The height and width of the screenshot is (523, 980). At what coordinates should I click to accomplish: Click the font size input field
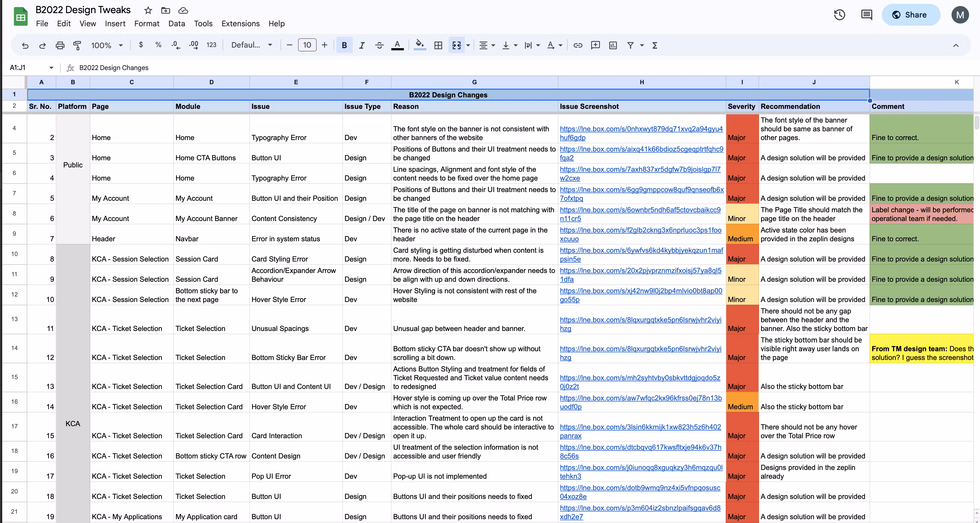(x=307, y=45)
